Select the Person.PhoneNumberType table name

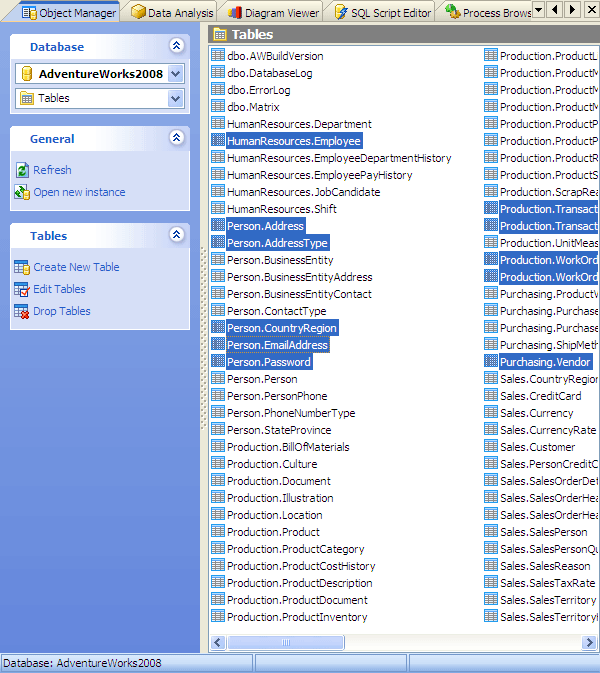[x=291, y=413]
